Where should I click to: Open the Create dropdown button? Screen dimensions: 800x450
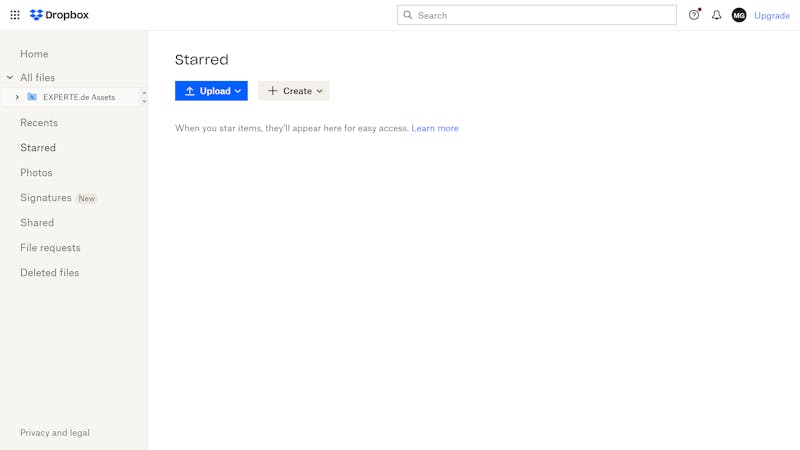(294, 91)
